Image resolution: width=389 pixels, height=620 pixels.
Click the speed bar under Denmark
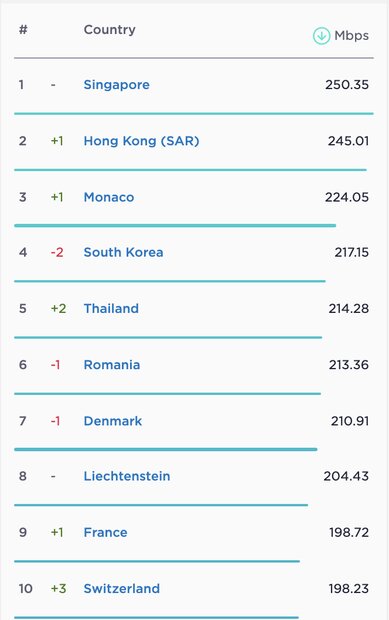point(166,449)
